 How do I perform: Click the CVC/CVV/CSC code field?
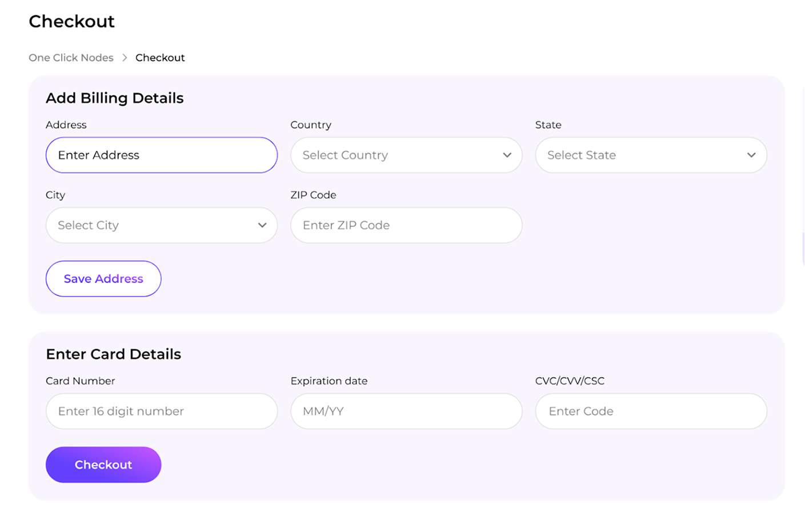click(651, 411)
